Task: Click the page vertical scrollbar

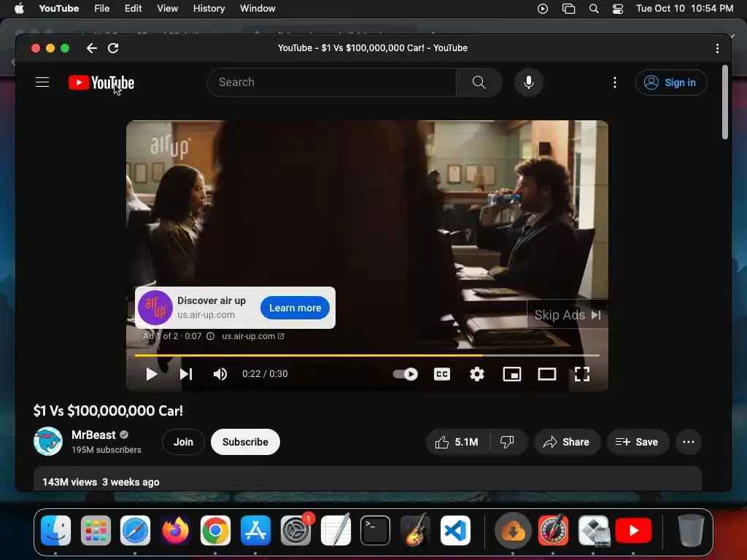Action: (x=724, y=102)
